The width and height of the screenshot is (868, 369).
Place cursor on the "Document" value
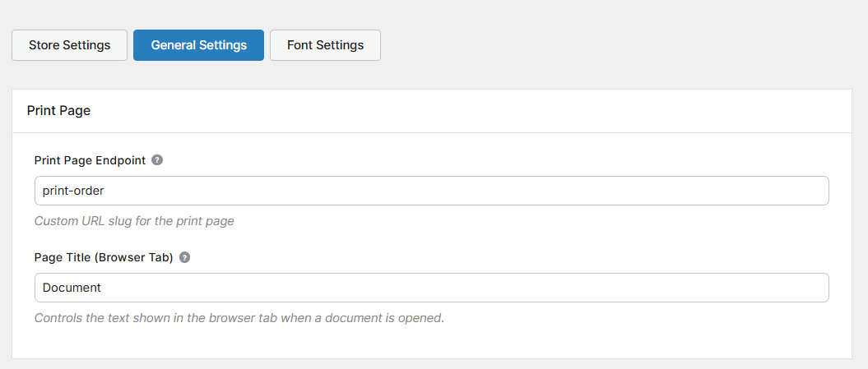pyautogui.click(x=72, y=288)
